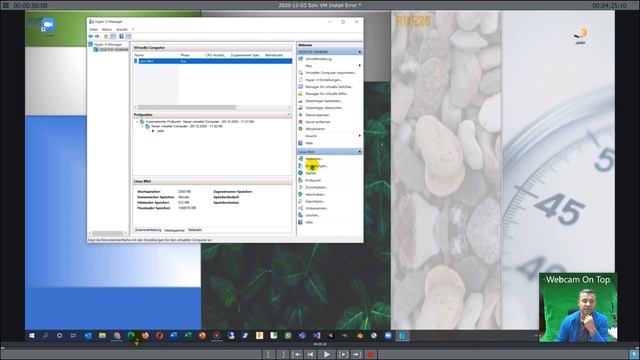Switch to the Zusammenfassung tab
This screenshot has height=360, width=640.
pyautogui.click(x=148, y=230)
